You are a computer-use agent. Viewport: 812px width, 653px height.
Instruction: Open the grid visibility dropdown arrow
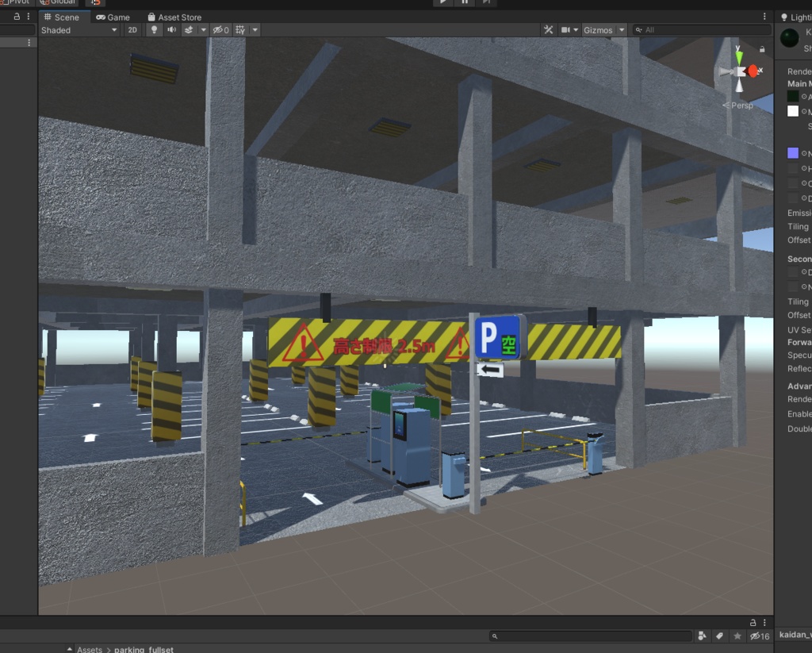point(255,29)
